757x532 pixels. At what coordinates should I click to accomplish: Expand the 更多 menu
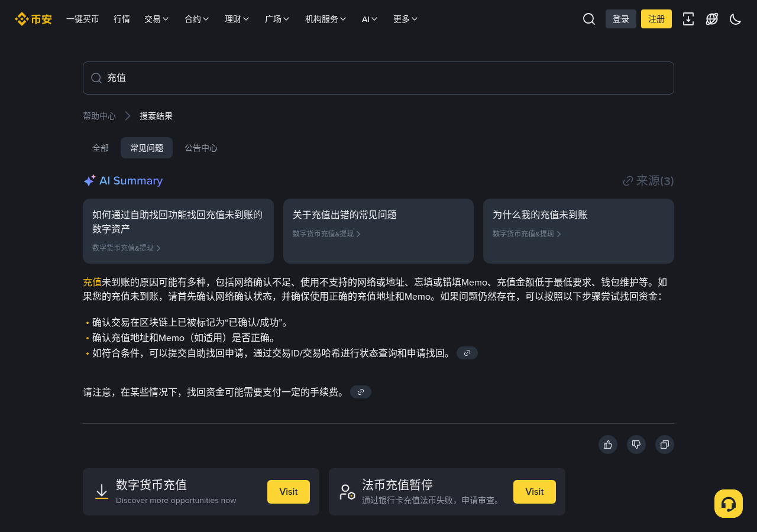click(406, 19)
